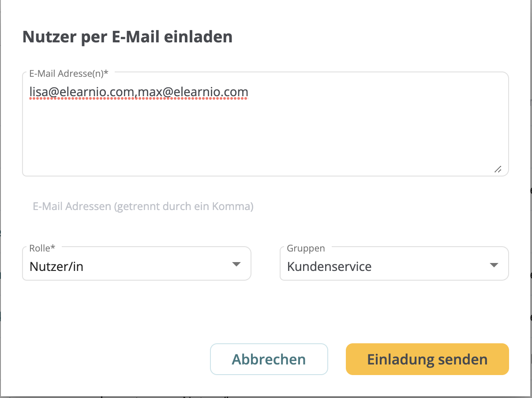
Task: Click the textarea resize handle icon
Action: (x=498, y=169)
